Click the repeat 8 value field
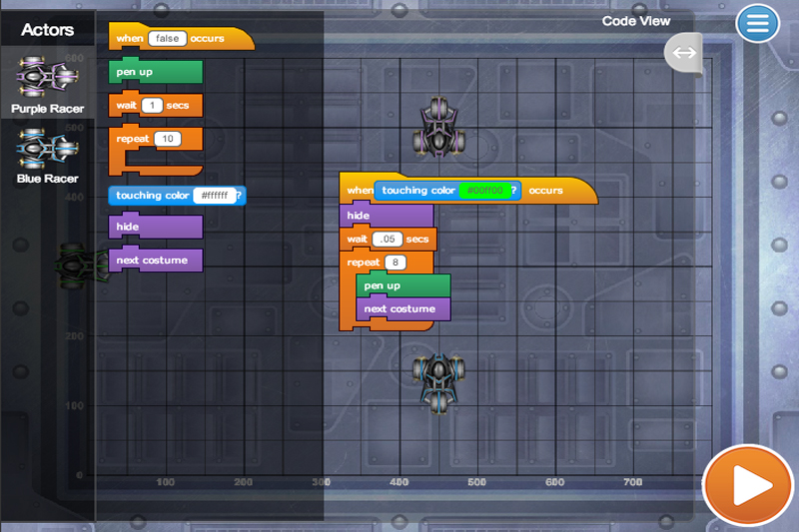The width and height of the screenshot is (799, 532). [x=395, y=263]
